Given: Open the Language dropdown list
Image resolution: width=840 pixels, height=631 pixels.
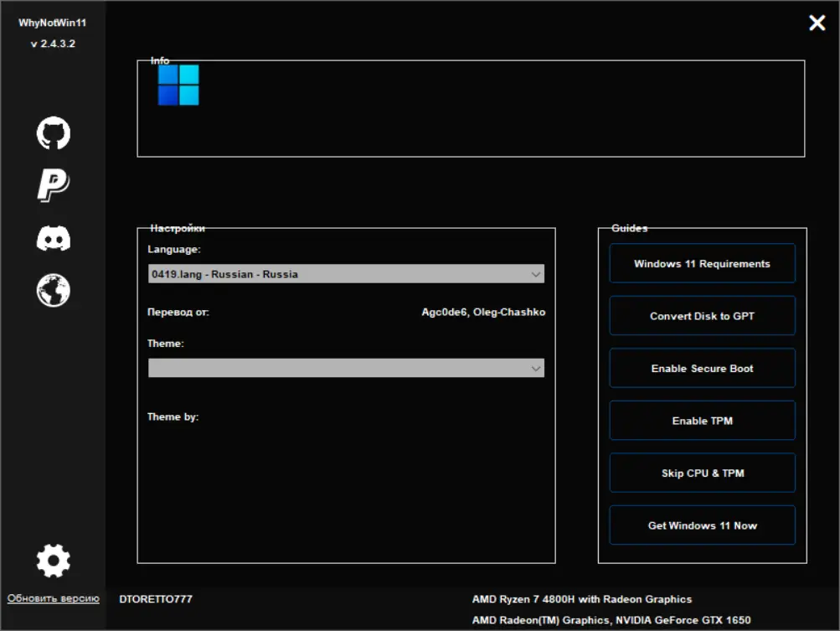Looking at the screenshot, I should pos(346,274).
